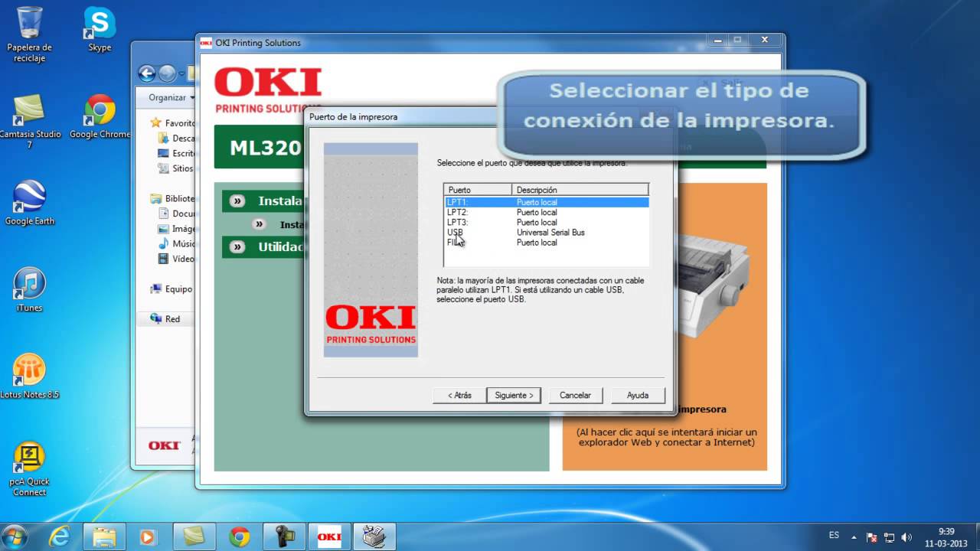
Task: Open Sitios recientes in Explorer sidebar
Action: [x=176, y=168]
